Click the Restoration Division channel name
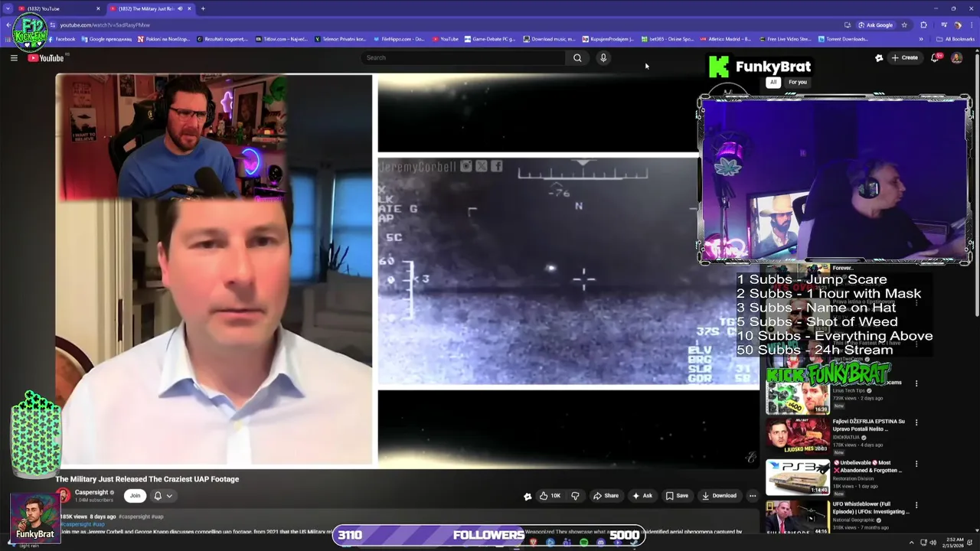 854,478
